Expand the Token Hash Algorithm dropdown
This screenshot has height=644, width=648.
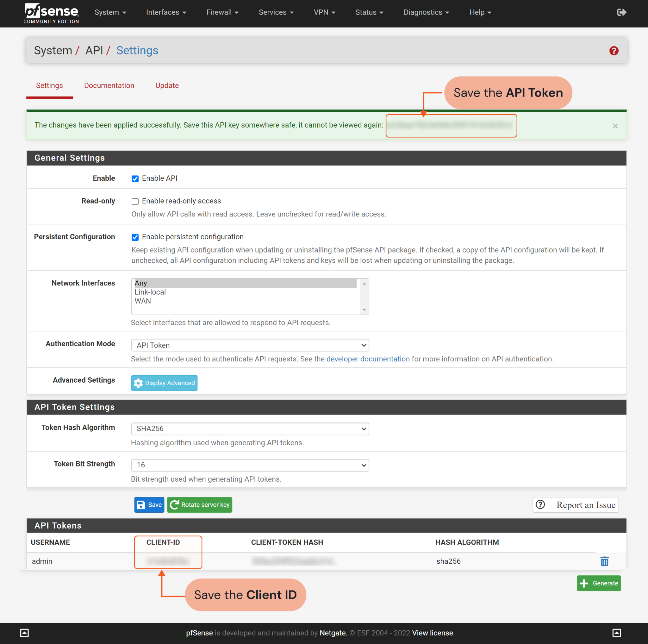point(250,429)
